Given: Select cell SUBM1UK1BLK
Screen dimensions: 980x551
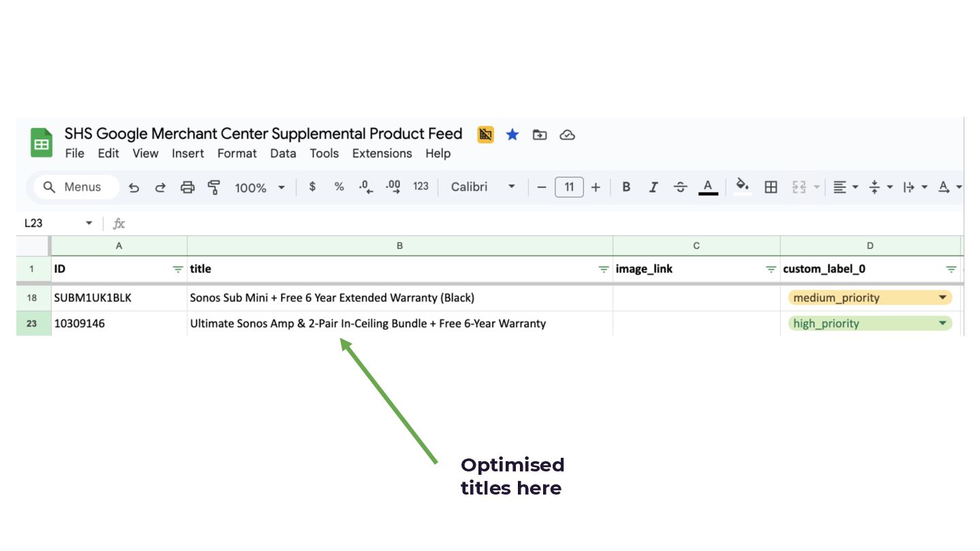Looking at the screenshot, I should (119, 298).
